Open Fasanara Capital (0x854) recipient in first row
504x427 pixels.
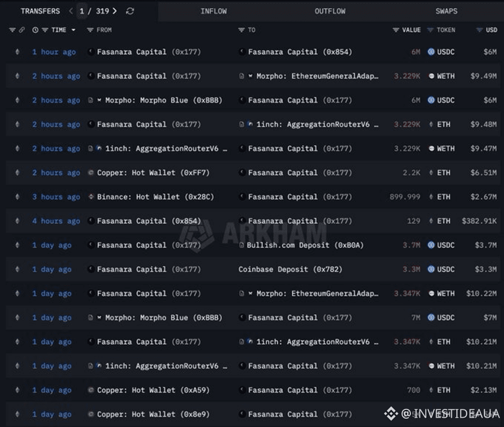[x=300, y=52]
